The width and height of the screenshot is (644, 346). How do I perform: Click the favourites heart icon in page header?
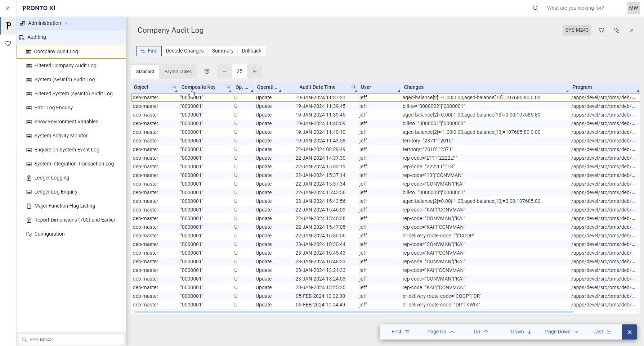601,30
